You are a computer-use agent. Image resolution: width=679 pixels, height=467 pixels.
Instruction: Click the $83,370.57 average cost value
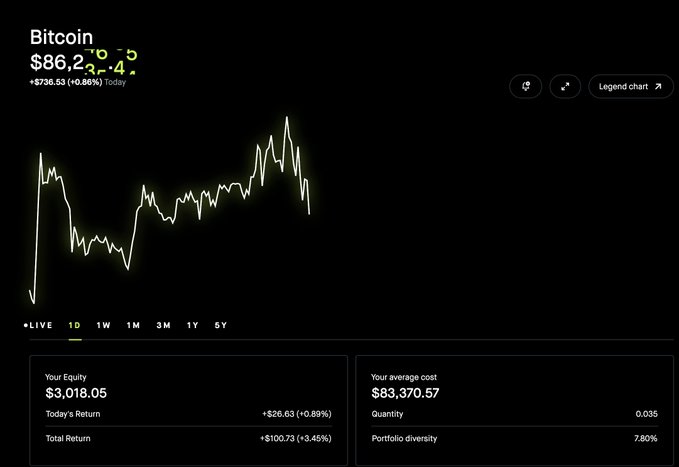(x=405, y=393)
